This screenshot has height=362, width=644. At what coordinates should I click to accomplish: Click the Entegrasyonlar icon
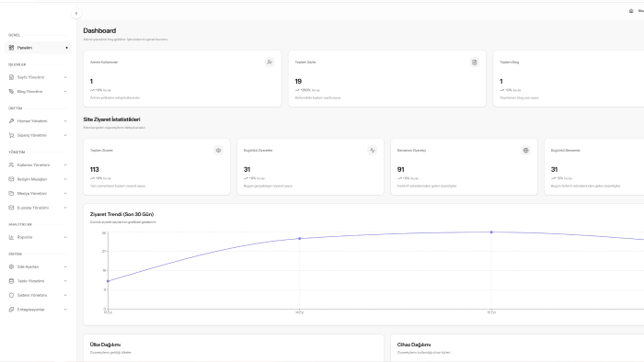(11, 310)
